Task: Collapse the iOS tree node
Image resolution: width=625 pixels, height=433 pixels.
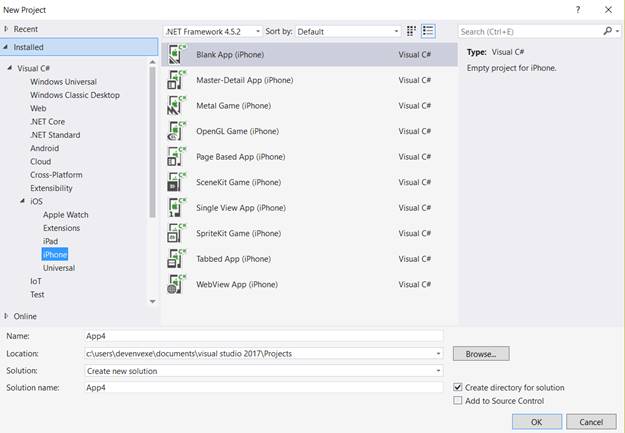Action: point(23,201)
